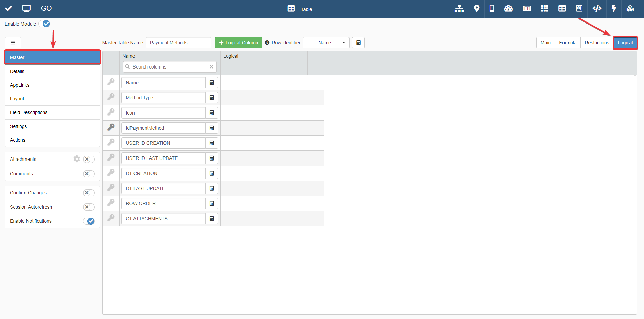The height and width of the screenshot is (319, 644).
Task: Open the Row identifier dropdown
Action: pos(326,43)
